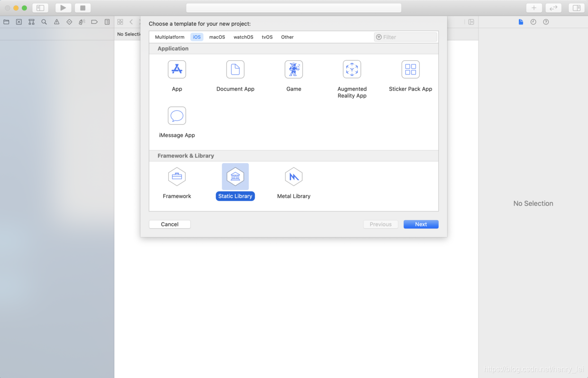This screenshot has width=588, height=378.
Task: Click the activity status bar field
Action: click(x=294, y=8)
